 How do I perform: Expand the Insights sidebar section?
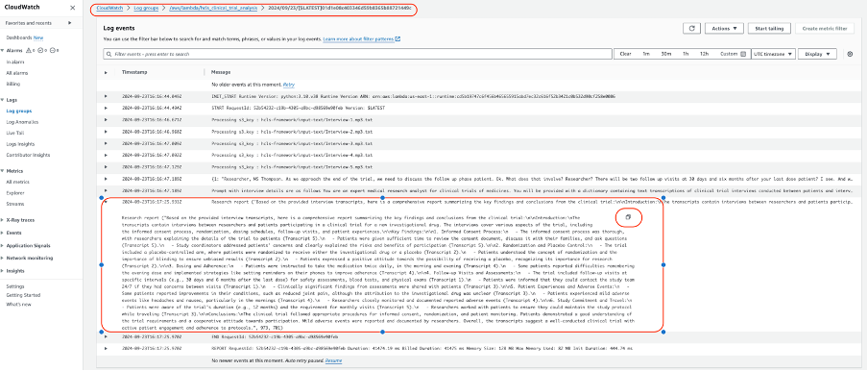(3, 271)
